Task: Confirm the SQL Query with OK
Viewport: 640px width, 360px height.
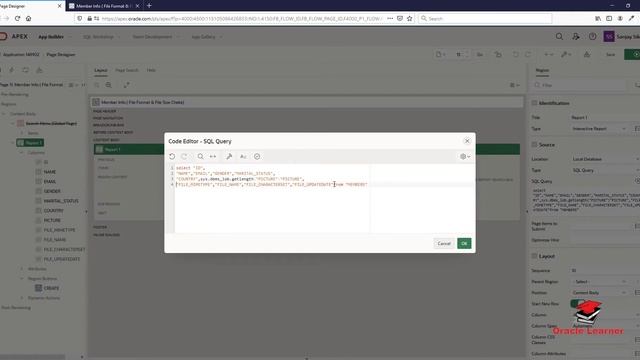Action: [464, 243]
